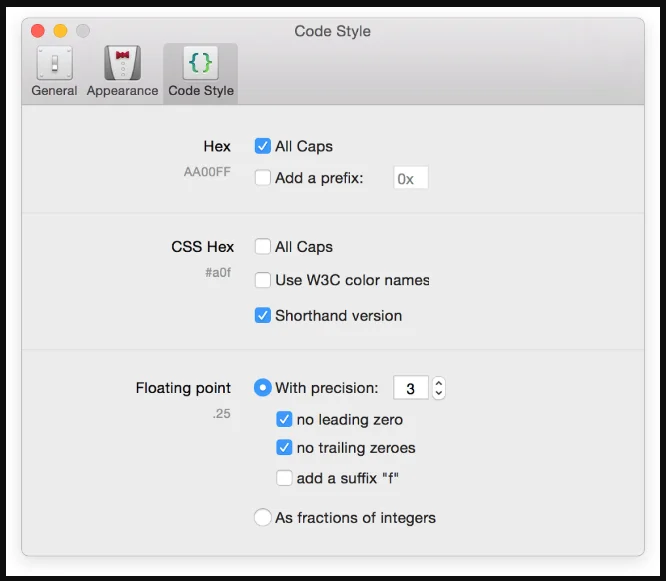This screenshot has height=581, width=666.
Task: Uncheck the no trailing zeroes checkbox
Action: coord(284,448)
